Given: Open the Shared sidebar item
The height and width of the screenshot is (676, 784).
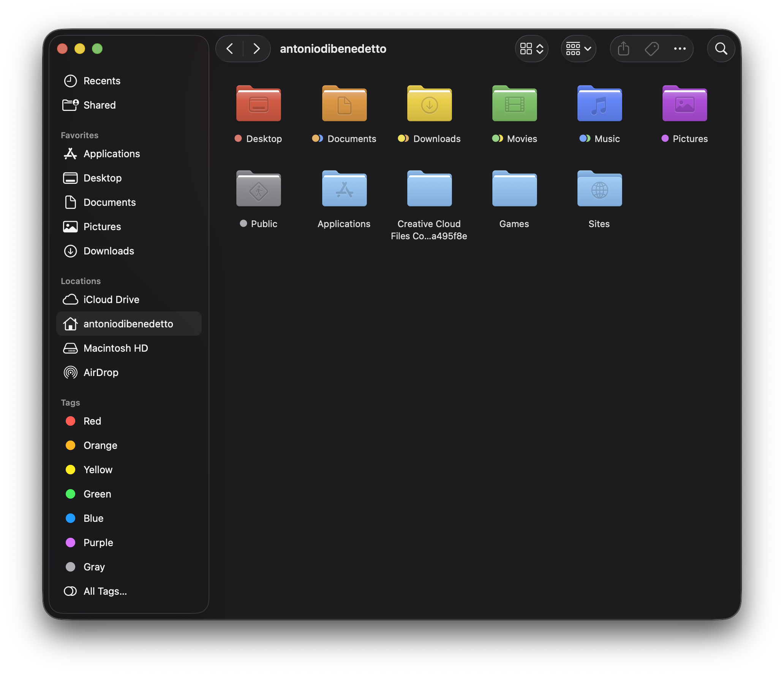Looking at the screenshot, I should point(99,105).
